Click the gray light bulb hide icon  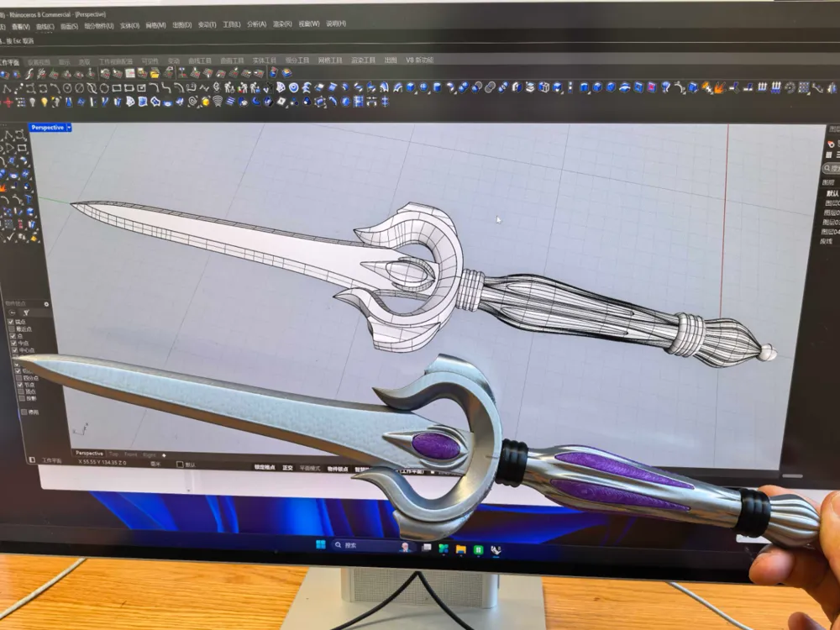(33, 102)
